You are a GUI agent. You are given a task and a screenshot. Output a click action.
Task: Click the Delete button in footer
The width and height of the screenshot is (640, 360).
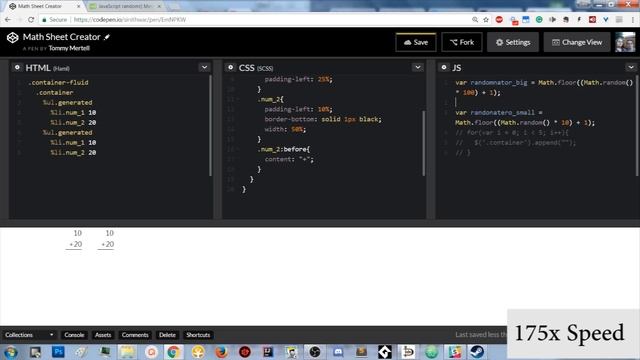click(167, 335)
